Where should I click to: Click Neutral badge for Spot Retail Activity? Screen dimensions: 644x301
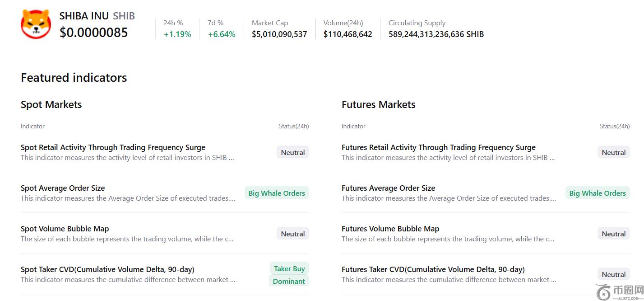[293, 152]
